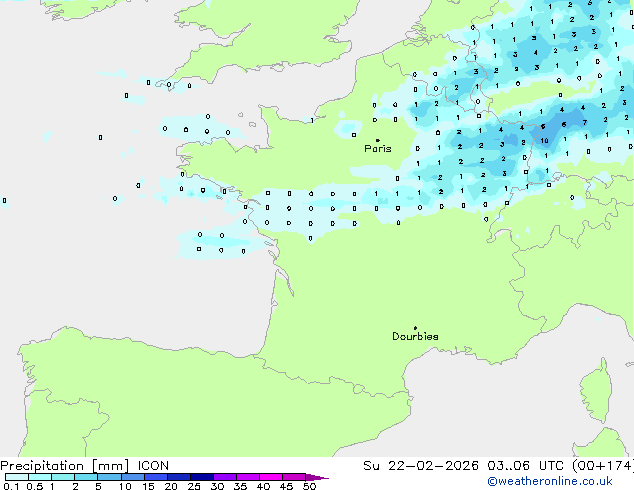This screenshot has width=634, height=490.
Task: Pick the 30–35 mm legend color swatch
Action: [224, 477]
